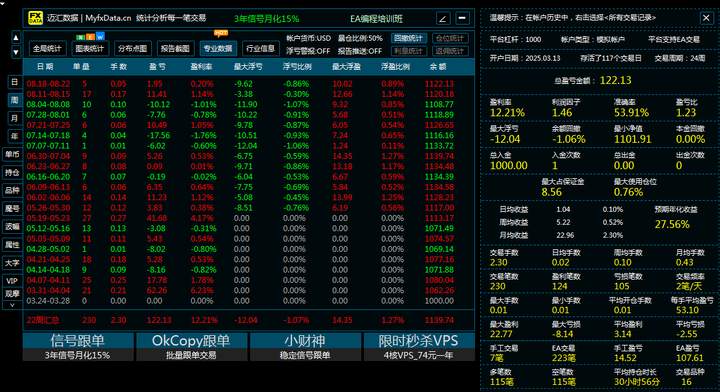
Task: Select week row 05.12-05.16
Action: (248, 229)
